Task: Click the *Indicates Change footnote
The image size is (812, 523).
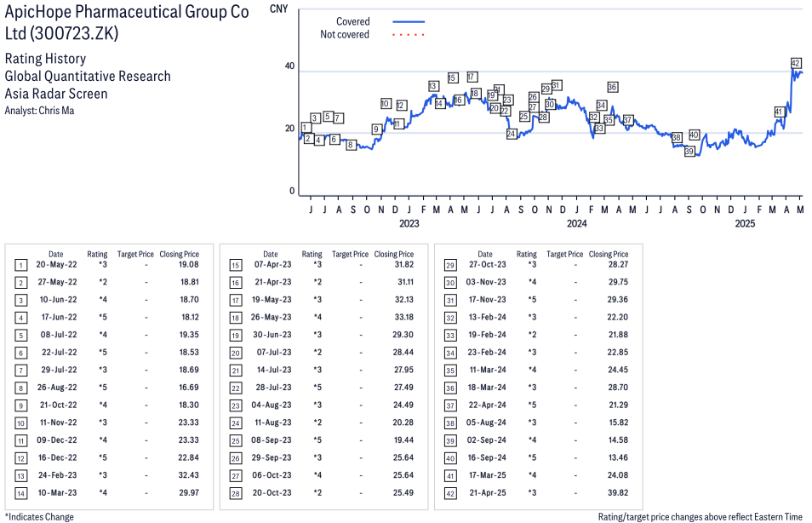Action: tap(39, 517)
